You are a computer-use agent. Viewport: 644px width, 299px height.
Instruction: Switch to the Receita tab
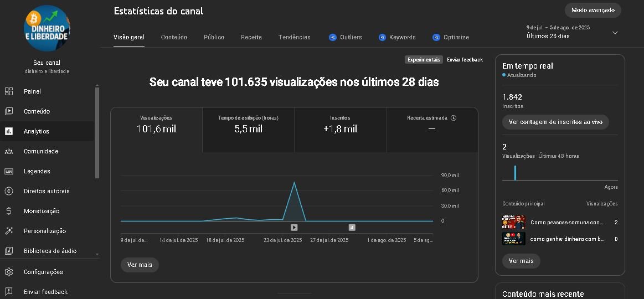click(x=251, y=38)
